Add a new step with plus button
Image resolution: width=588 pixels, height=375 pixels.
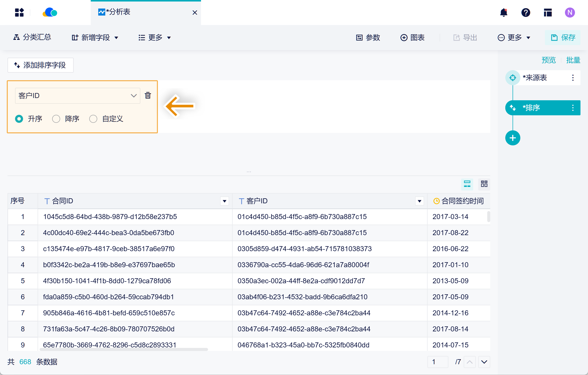tap(513, 138)
